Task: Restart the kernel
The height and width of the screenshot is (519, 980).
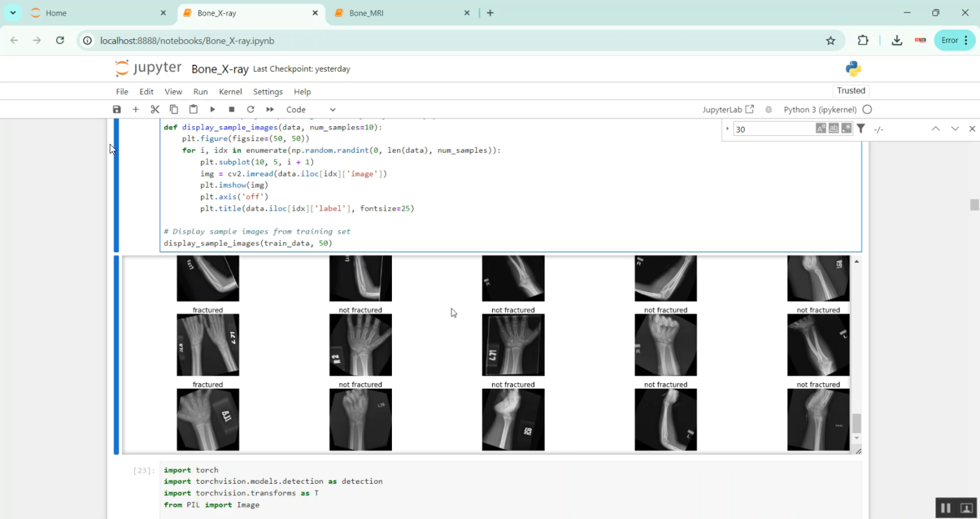Action: [250, 110]
